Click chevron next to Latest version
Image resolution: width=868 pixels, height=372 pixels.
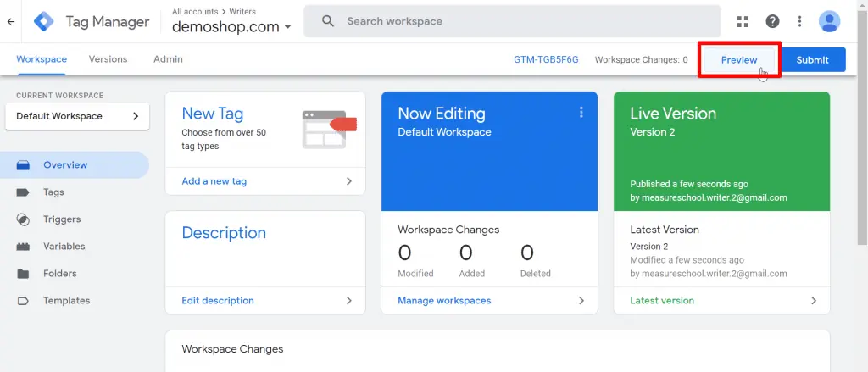(814, 301)
